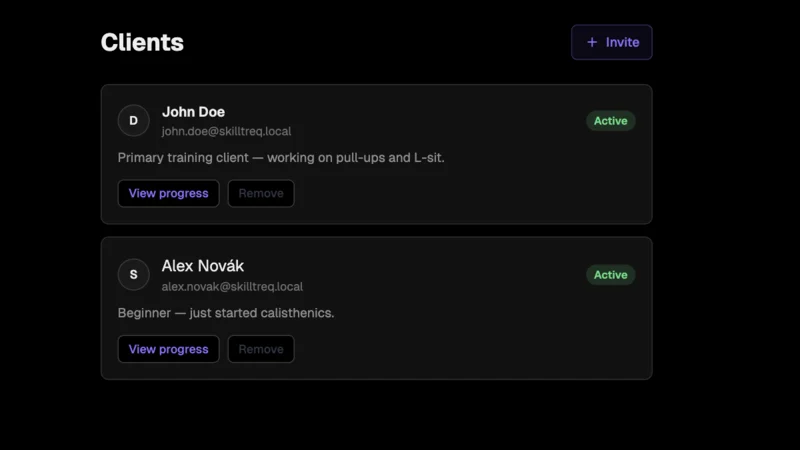
Task: Click the Active badge for John Doe
Action: (x=610, y=121)
